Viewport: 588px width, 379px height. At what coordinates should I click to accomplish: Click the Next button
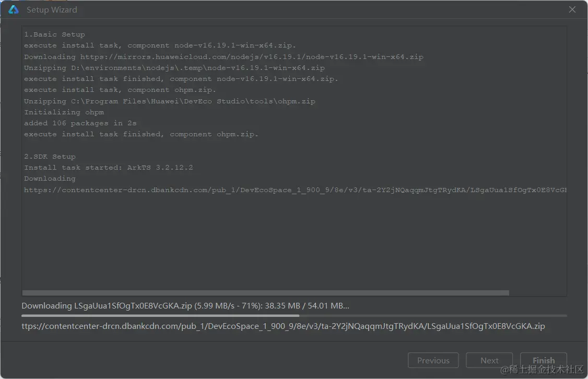pyautogui.click(x=489, y=360)
